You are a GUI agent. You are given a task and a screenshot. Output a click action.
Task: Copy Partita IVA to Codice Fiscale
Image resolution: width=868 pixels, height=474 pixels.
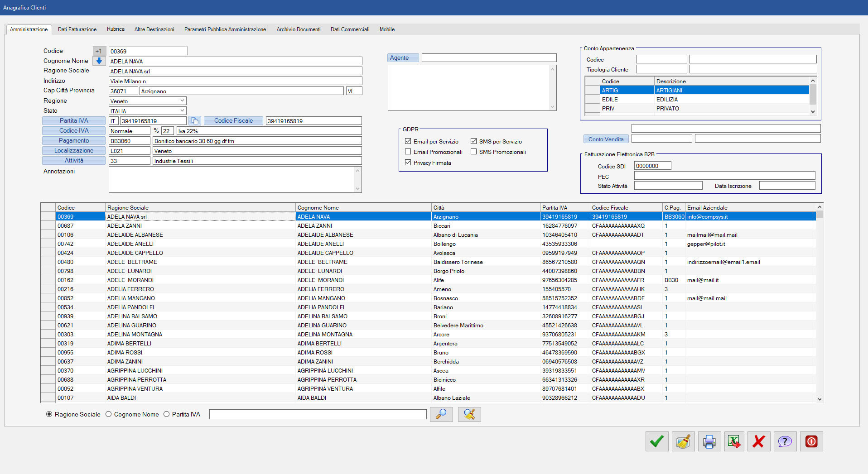point(194,121)
